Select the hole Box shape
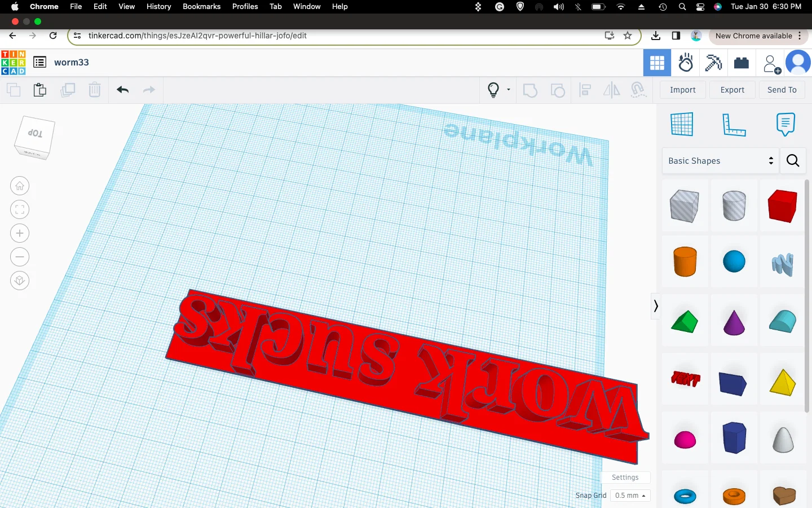Image resolution: width=812 pixels, height=508 pixels. [685, 205]
